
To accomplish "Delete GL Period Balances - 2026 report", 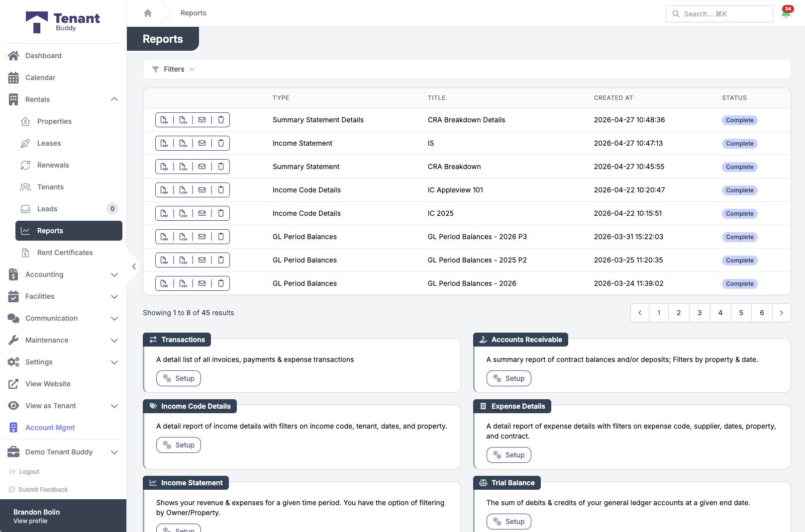I will [x=221, y=283].
